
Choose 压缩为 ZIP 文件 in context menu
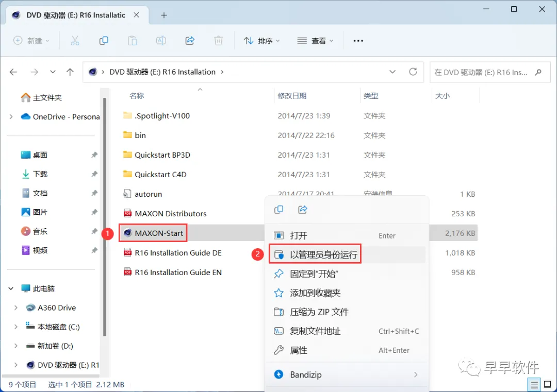(348, 312)
